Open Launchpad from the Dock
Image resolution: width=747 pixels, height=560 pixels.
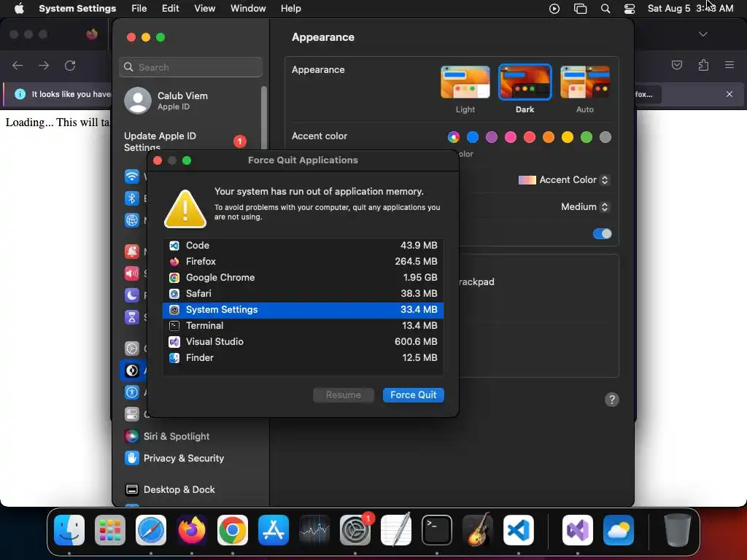pyautogui.click(x=110, y=530)
